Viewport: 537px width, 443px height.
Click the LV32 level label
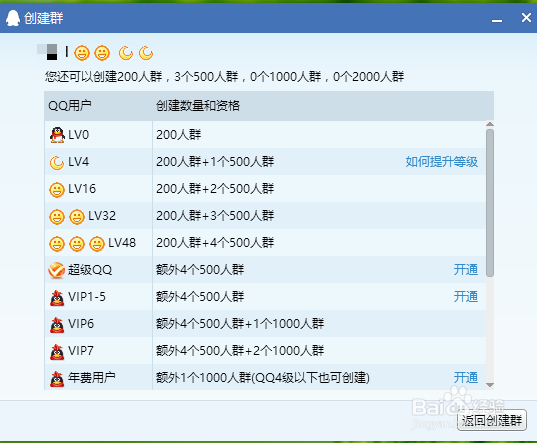pyautogui.click(x=102, y=216)
